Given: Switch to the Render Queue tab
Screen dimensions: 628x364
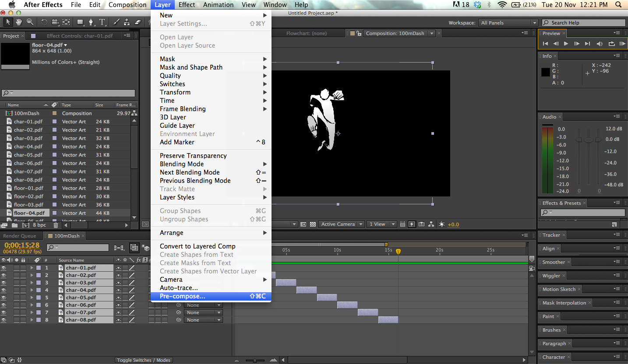Looking at the screenshot, I should (x=20, y=236).
